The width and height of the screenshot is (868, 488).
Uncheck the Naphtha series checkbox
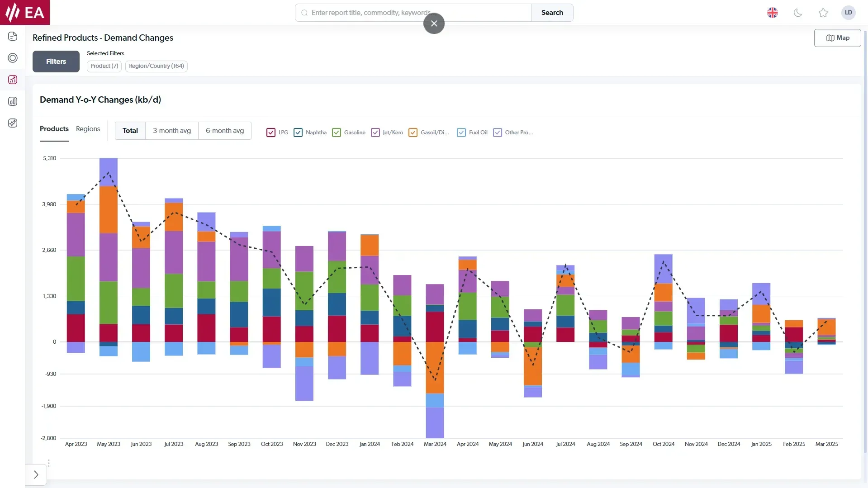point(298,133)
